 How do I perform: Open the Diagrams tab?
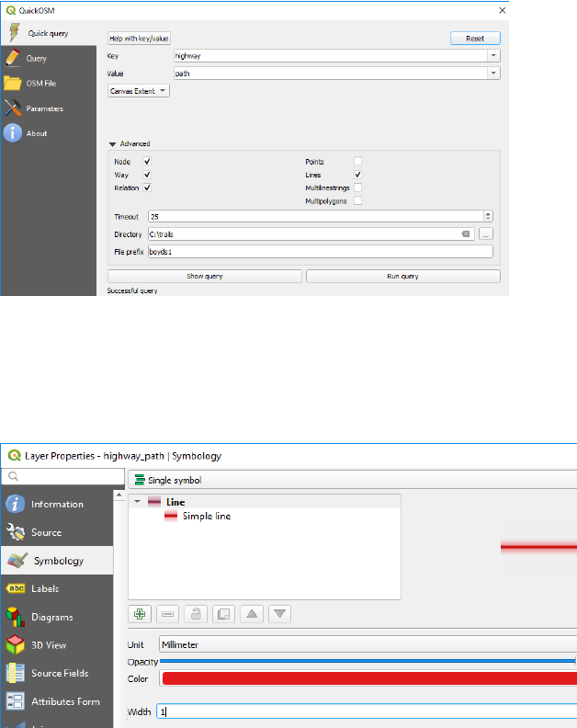[57, 617]
